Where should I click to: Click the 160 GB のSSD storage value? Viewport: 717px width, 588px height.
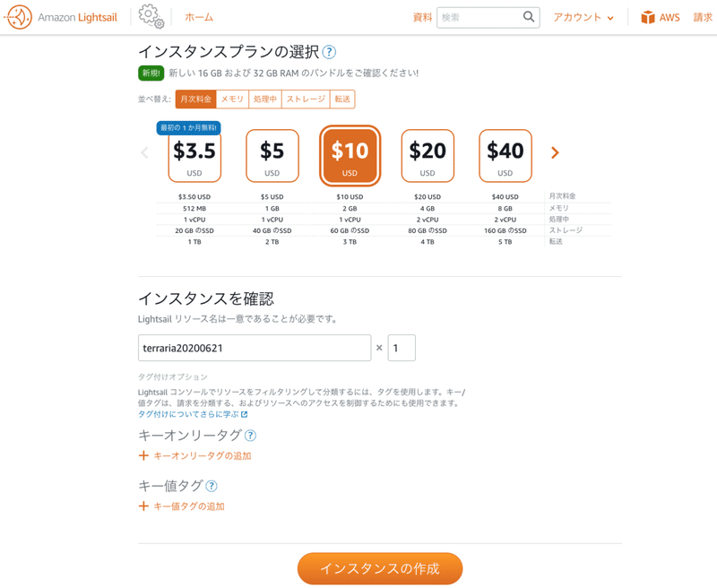click(505, 231)
